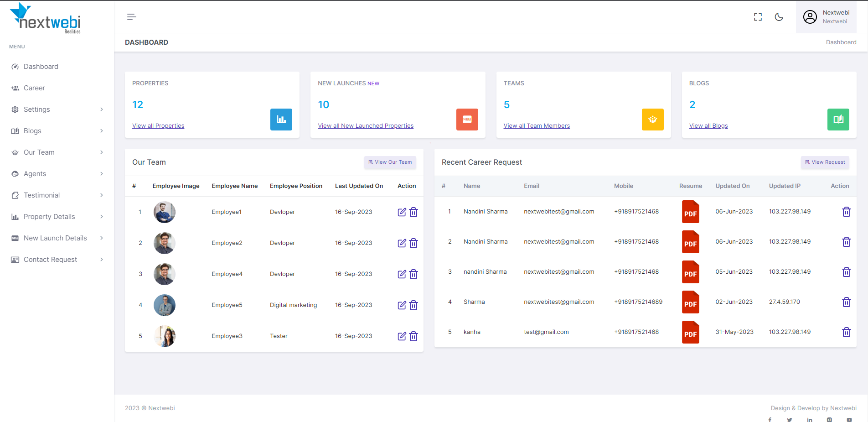Image resolution: width=868 pixels, height=422 pixels.
Task: Edit the Employee5 team row
Action: coord(402,305)
